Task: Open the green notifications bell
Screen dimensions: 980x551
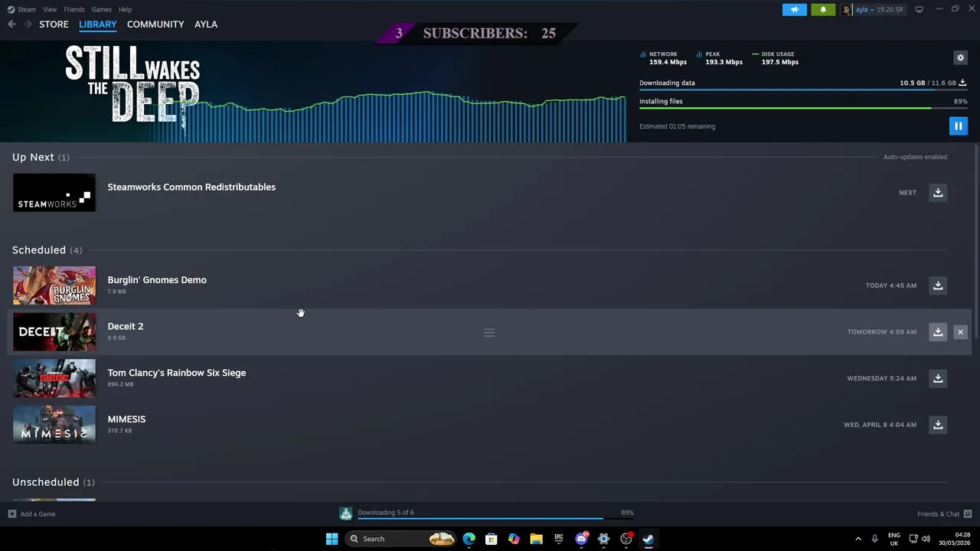Action: pyautogui.click(x=823, y=10)
